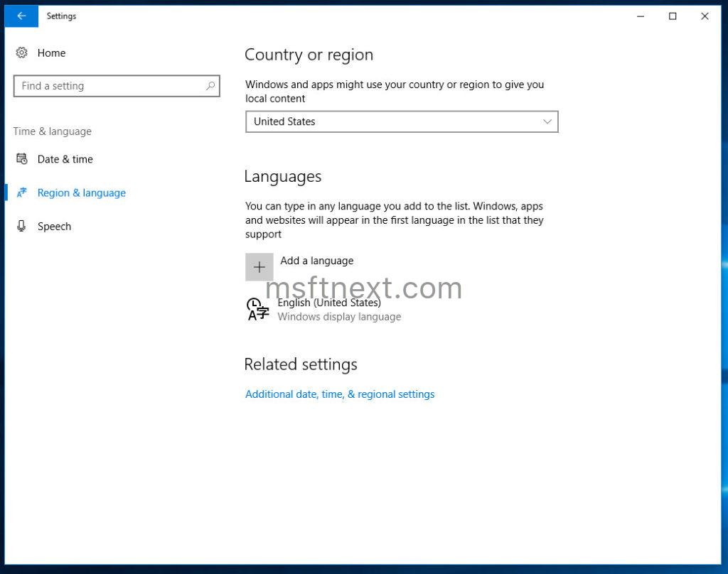Select the Speech microphone icon

21,226
